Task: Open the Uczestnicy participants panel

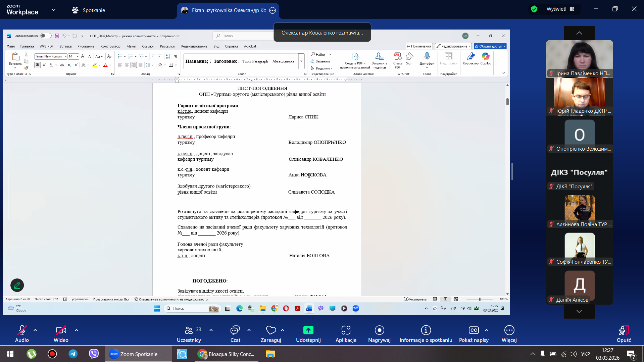Action: pyautogui.click(x=189, y=331)
